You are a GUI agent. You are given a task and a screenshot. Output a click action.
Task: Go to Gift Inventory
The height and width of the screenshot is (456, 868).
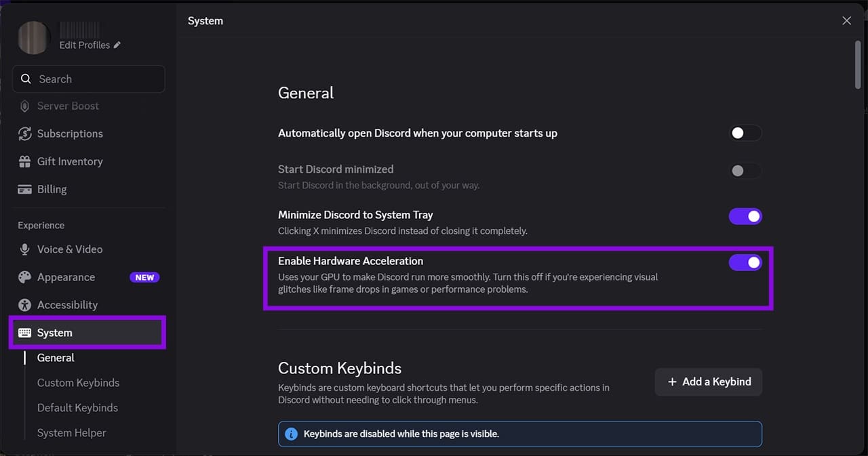point(88,161)
